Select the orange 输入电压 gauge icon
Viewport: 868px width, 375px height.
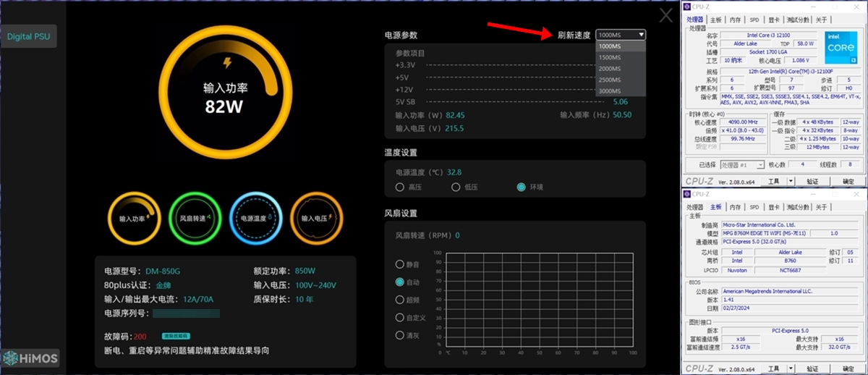coord(315,218)
